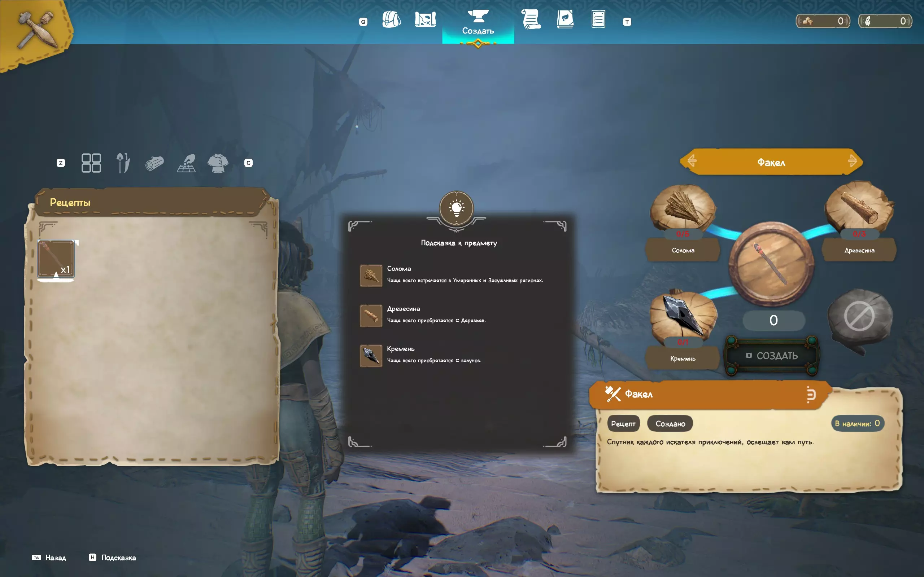Show all recipes grid category

[91, 163]
